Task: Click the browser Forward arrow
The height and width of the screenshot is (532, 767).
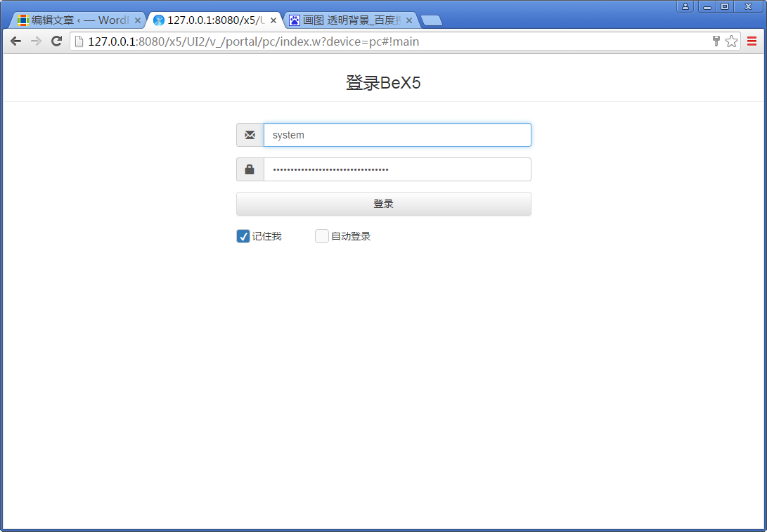Action: tap(37, 41)
